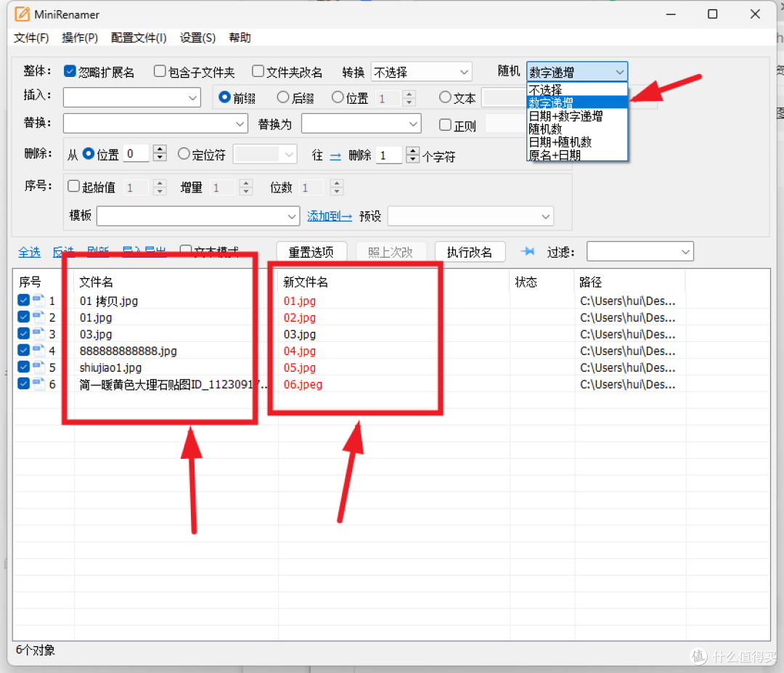The image size is (784, 673).
Task: Click the 执行改名 button
Action: (x=470, y=252)
